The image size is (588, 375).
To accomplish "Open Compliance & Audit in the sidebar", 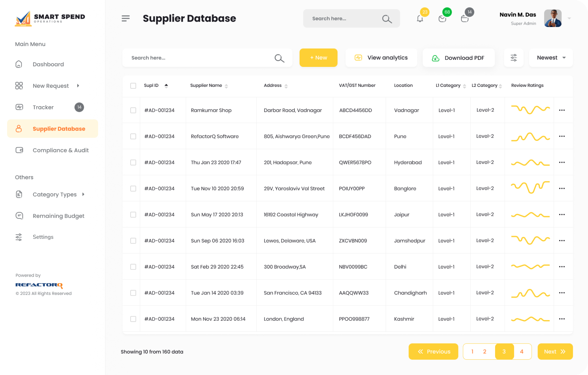I will [60, 150].
